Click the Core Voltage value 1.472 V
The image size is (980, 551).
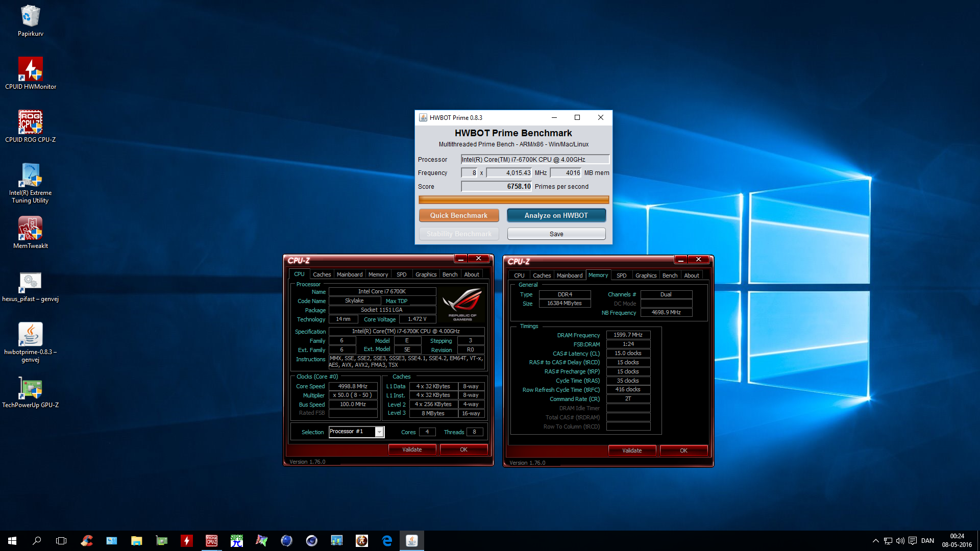point(417,319)
